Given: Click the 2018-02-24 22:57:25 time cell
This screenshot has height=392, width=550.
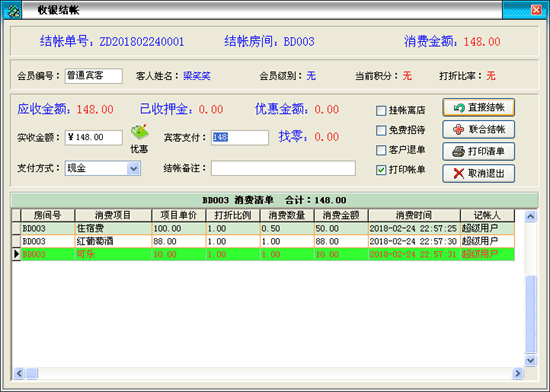Looking at the screenshot, I should (414, 229).
